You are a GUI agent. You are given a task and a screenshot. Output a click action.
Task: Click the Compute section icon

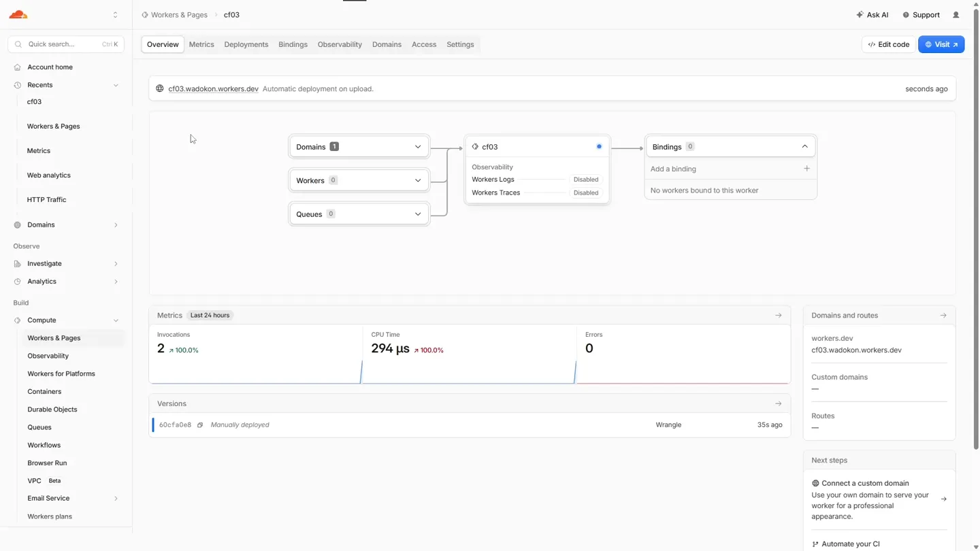pos(18,320)
